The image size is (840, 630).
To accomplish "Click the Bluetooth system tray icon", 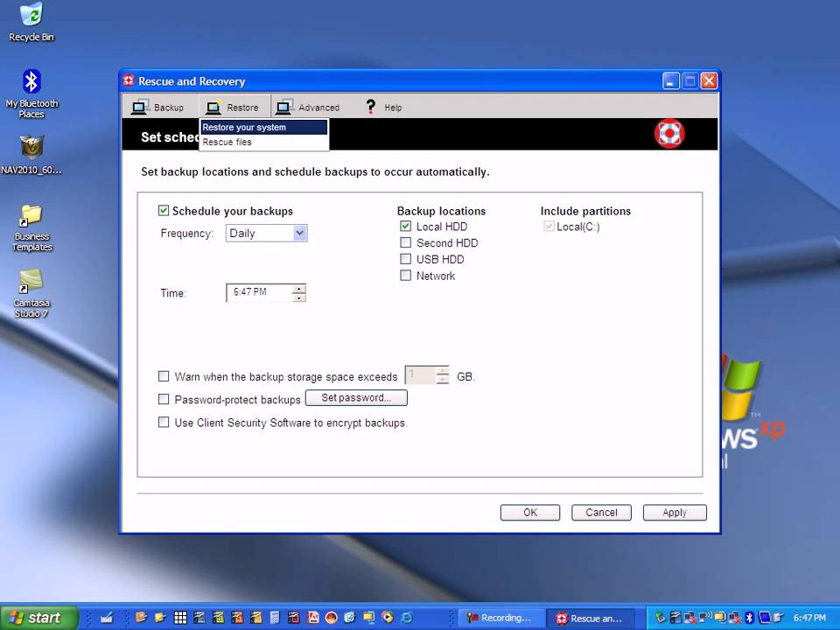I will pos(750,618).
